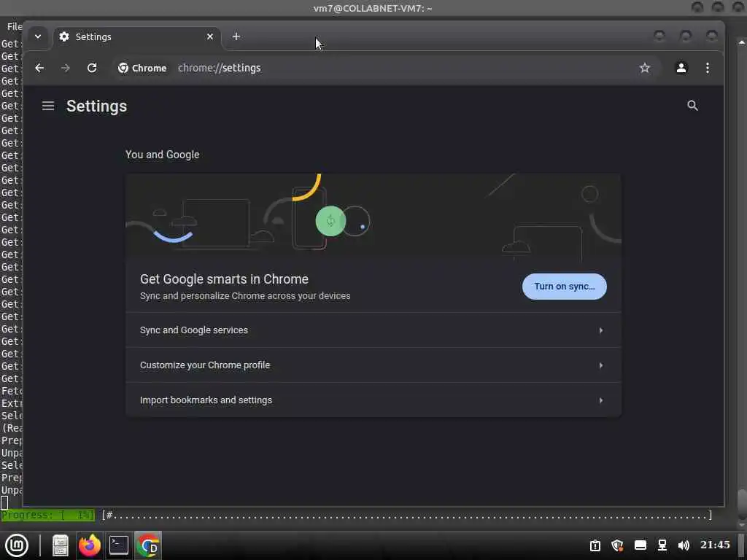Click the 21:45 clock

715,545
